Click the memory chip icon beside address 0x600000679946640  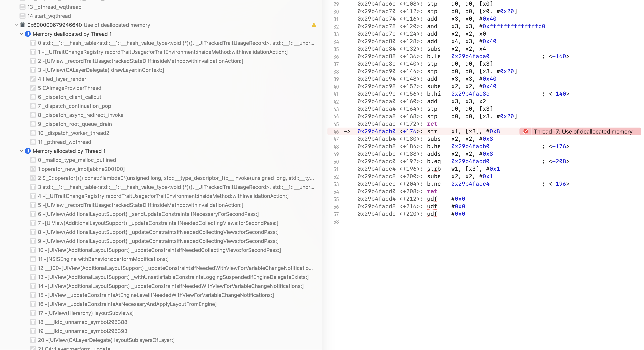tap(23, 25)
